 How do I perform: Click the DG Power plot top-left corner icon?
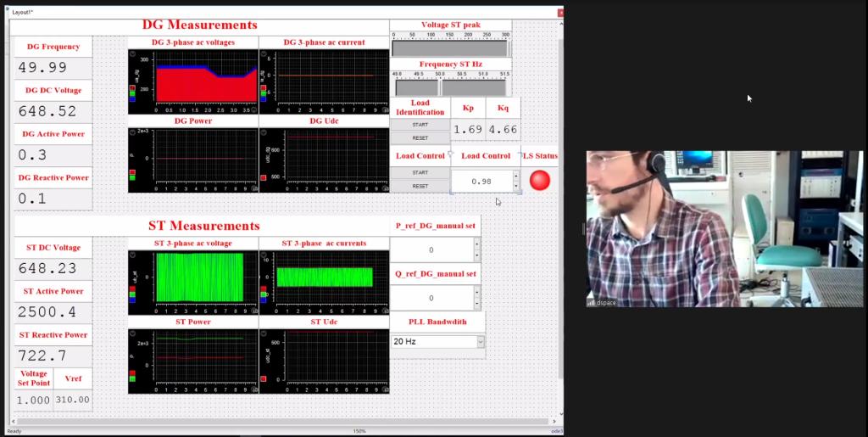click(132, 132)
